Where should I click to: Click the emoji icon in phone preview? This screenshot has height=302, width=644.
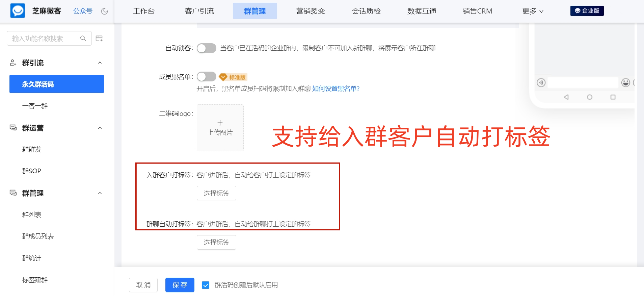625,82
